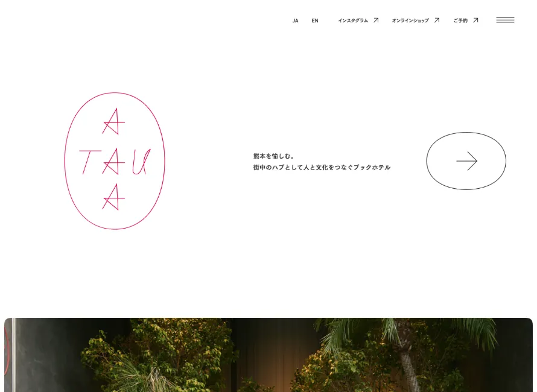Click the 街中のハブとして book hotel description line
Viewport: 537px width, 392px height.
coord(322,168)
